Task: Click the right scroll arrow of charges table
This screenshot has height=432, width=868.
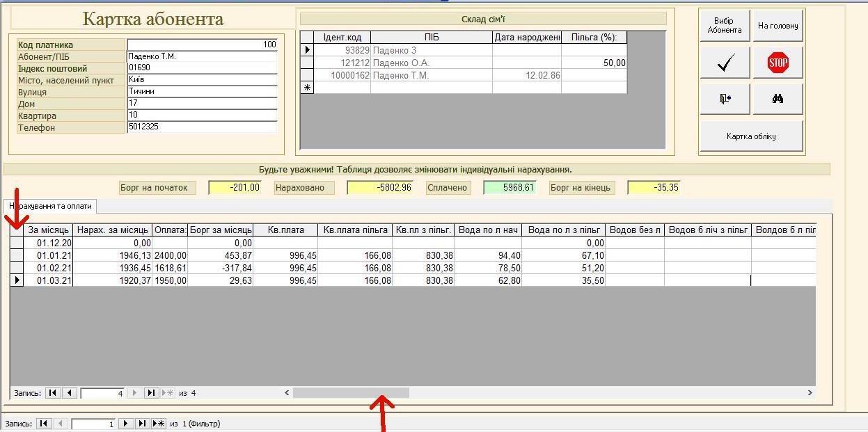Action: tap(810, 393)
